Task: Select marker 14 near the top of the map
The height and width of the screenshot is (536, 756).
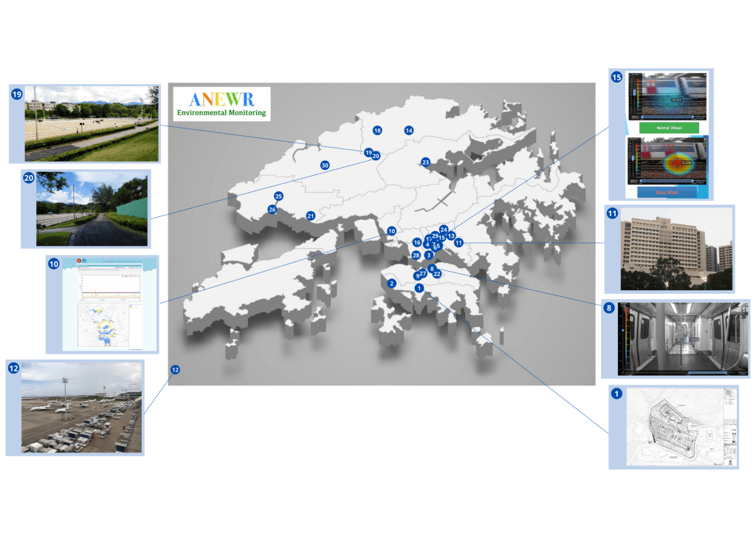Action: tap(408, 128)
